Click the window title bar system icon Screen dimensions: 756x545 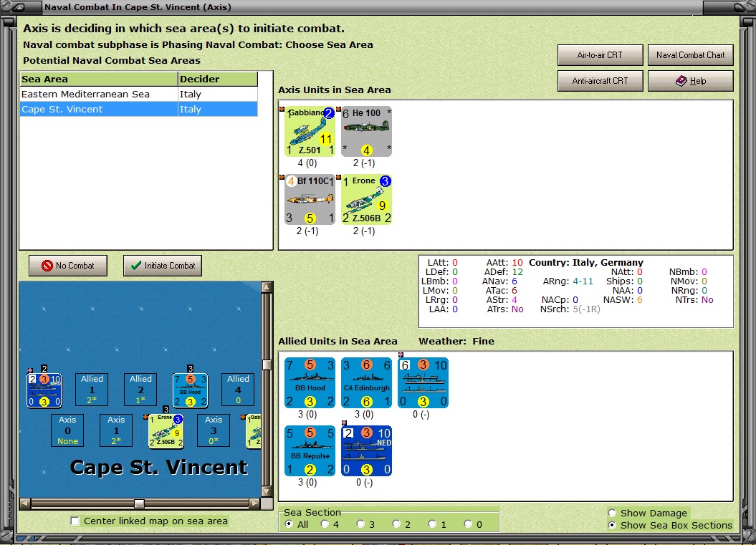tap(19, 7)
